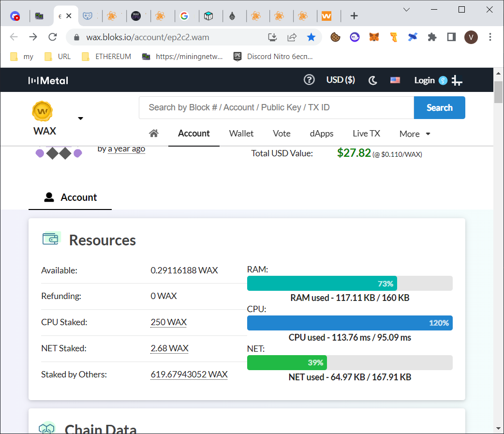This screenshot has width=504, height=434.
Task: Click the WAX gold coin logo
Action: 42,111
